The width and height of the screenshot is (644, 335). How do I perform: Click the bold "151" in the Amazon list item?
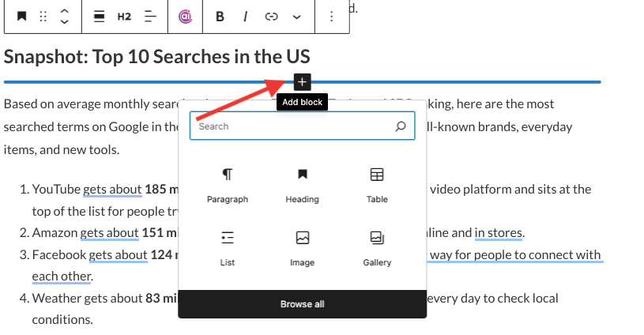(153, 233)
